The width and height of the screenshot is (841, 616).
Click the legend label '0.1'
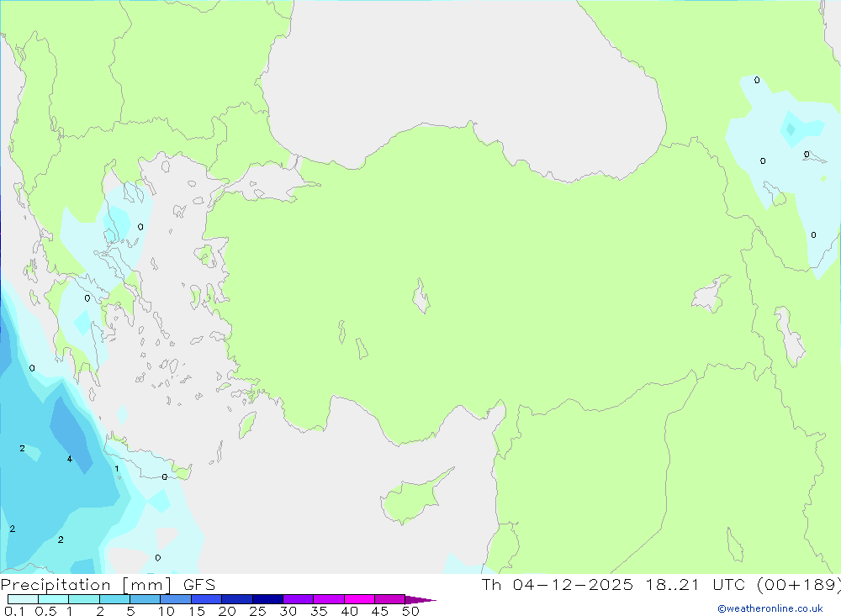click(x=14, y=611)
